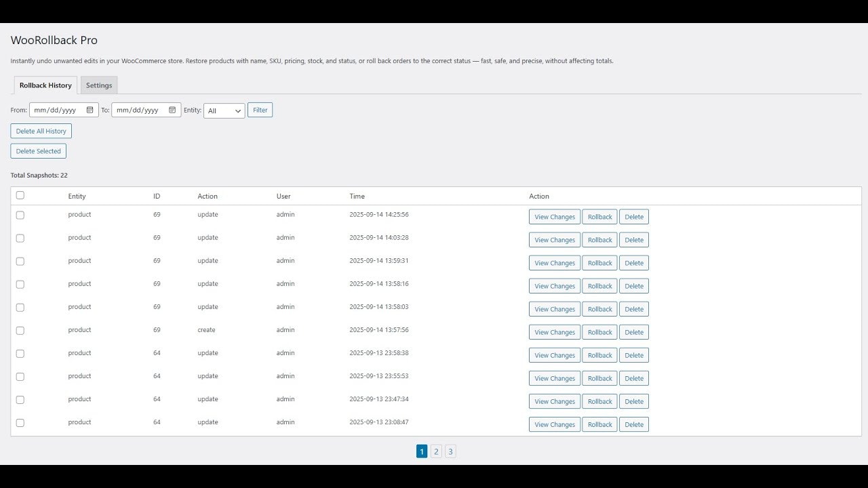The image size is (868, 488).
Task: Focus the To date input field
Action: point(146,110)
